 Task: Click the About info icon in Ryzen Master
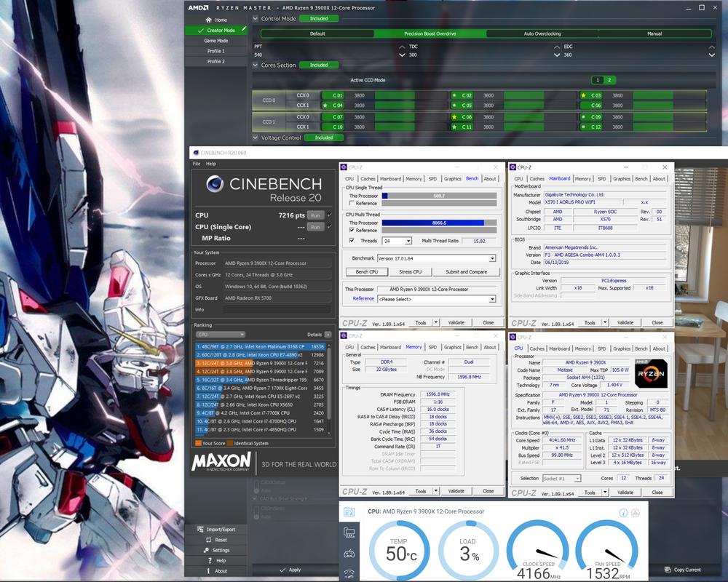208,571
